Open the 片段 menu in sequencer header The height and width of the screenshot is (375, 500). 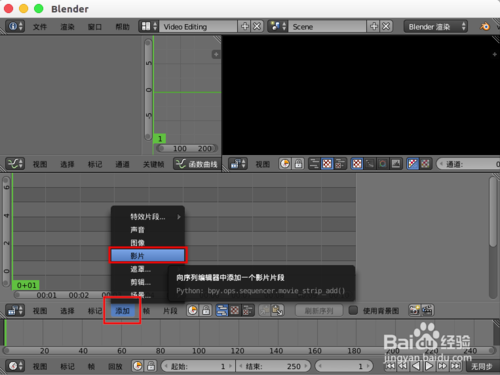[170, 311]
